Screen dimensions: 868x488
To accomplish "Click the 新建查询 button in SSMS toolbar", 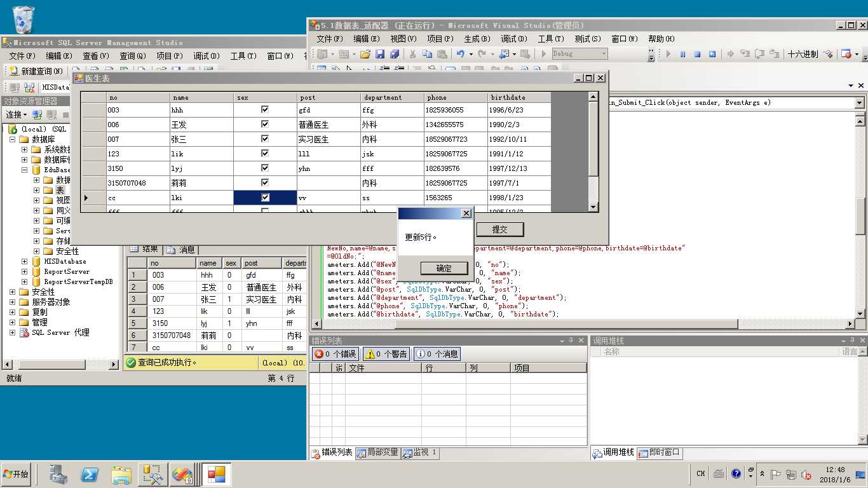I will pyautogui.click(x=36, y=71).
